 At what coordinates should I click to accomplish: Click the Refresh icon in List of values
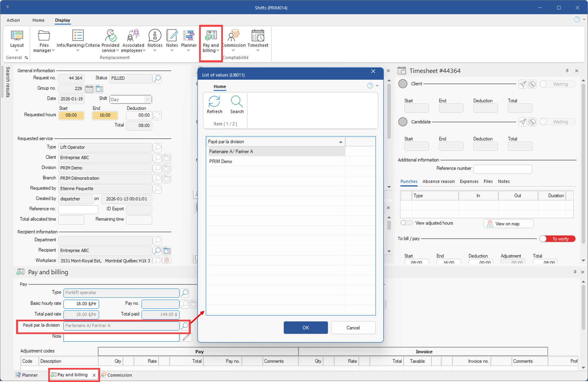[x=214, y=102]
